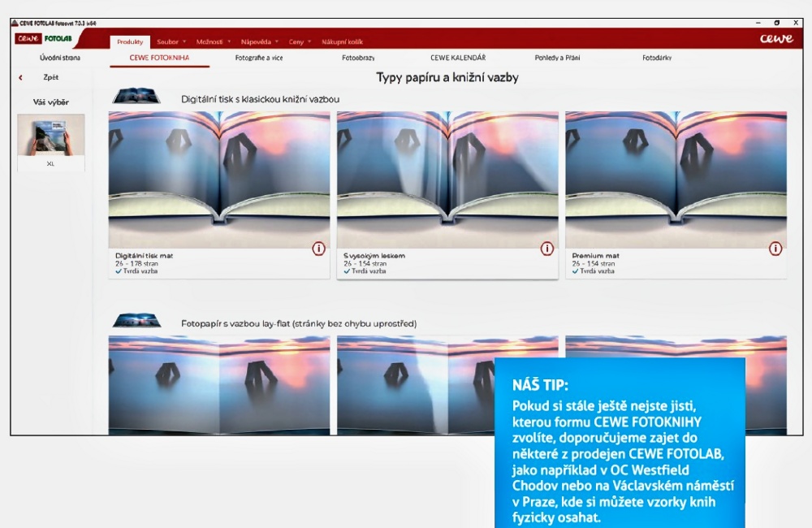Click the CEWE FOTOLAB logo in header

click(x=44, y=38)
